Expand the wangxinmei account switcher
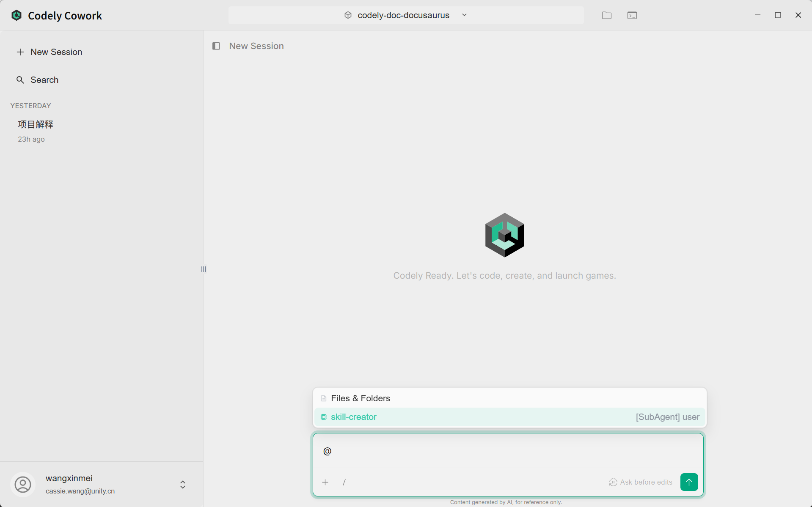Viewport: 812px width, 507px height. pyautogui.click(x=183, y=485)
